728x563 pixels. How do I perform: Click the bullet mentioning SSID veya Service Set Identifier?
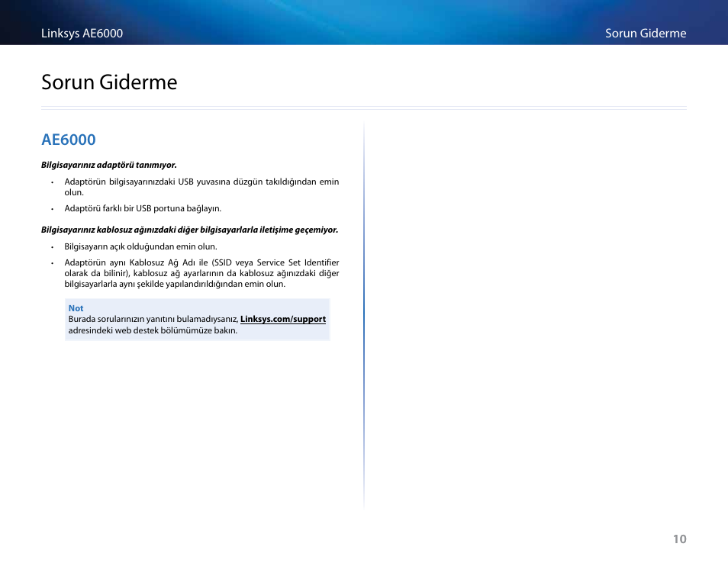coord(201,273)
